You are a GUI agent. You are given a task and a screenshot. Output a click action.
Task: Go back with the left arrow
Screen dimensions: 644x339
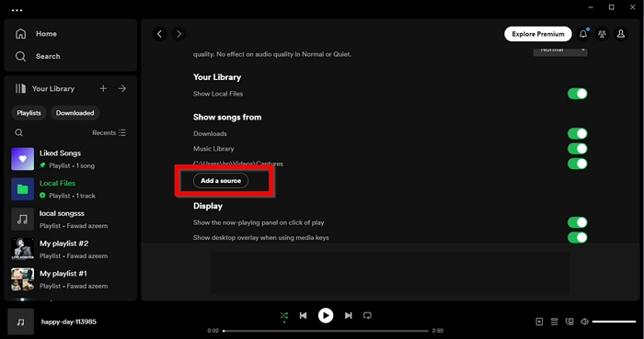[160, 34]
